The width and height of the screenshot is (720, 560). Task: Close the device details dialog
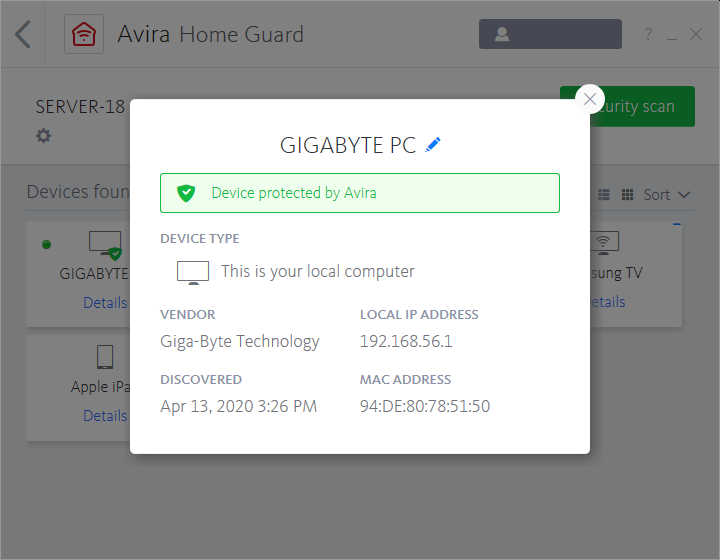[590, 99]
